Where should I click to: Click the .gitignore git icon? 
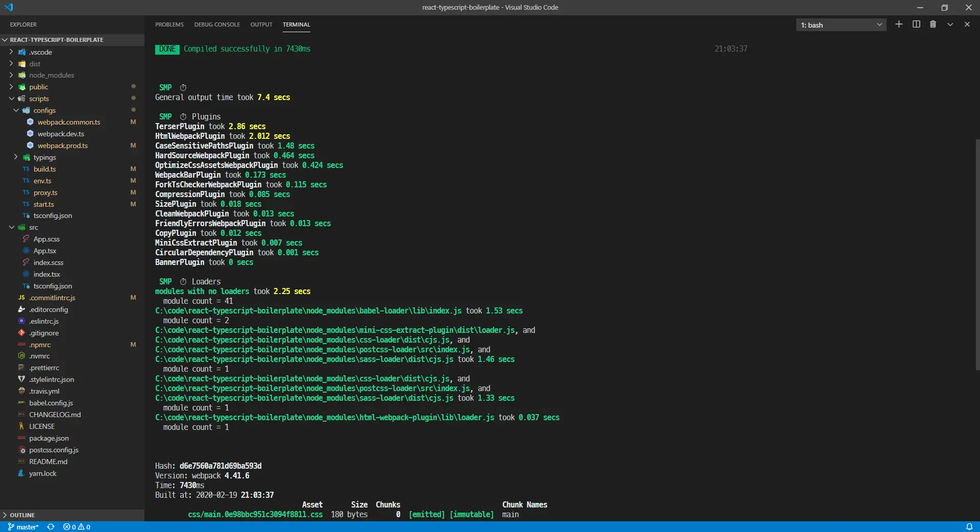pos(21,333)
